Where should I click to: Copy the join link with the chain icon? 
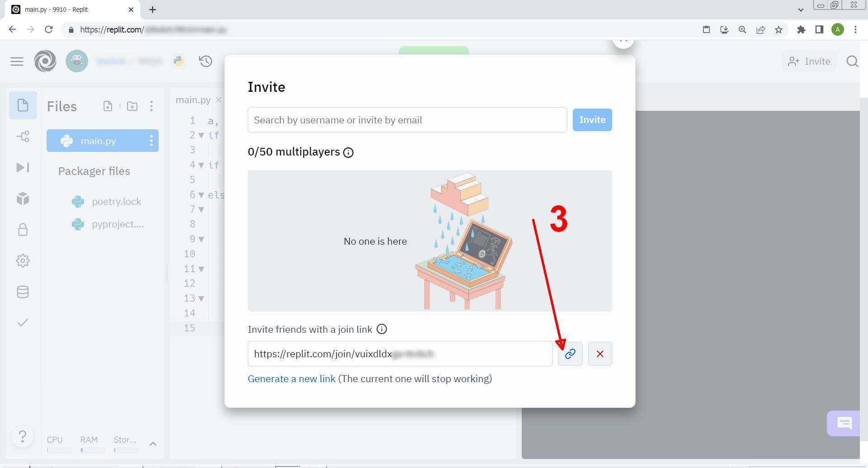coord(570,354)
